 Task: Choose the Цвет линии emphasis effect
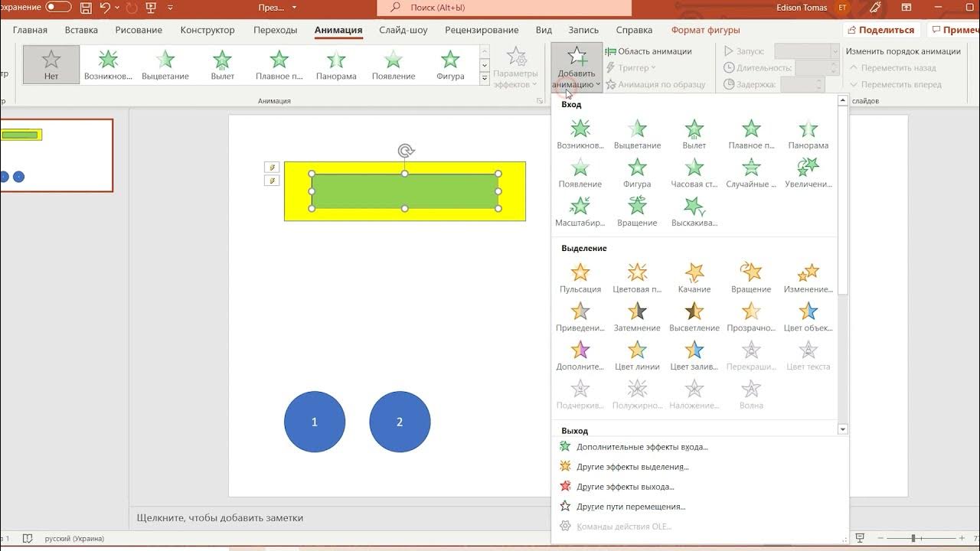coord(637,356)
